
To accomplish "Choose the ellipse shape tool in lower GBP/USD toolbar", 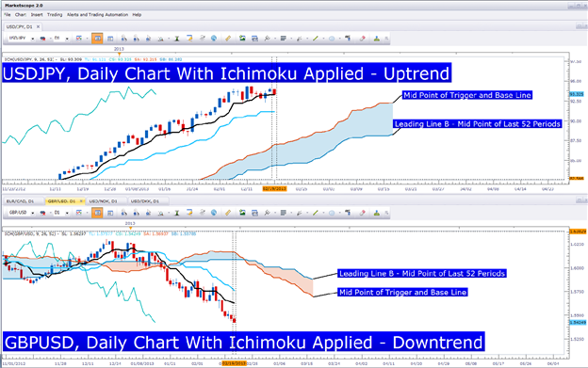I will coord(332,213).
